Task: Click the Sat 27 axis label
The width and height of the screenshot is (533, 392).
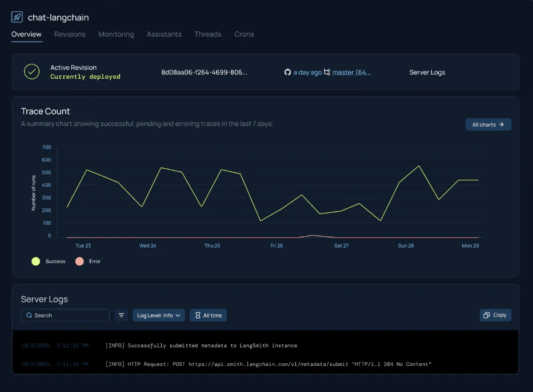Action: point(341,246)
